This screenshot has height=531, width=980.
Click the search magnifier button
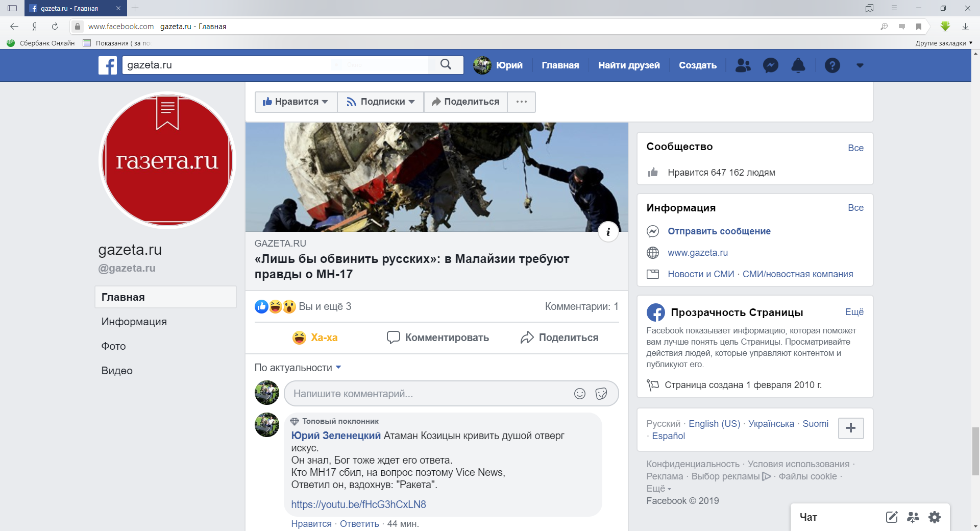point(446,65)
